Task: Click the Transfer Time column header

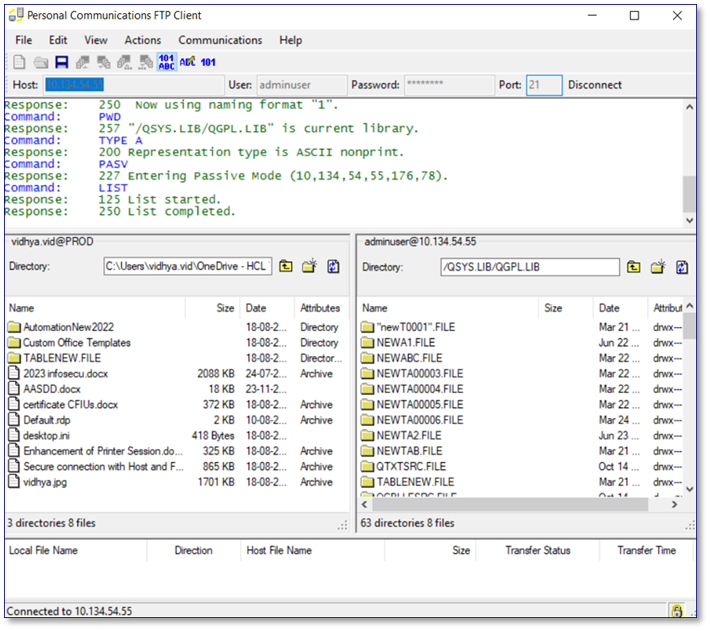Action: tap(646, 550)
